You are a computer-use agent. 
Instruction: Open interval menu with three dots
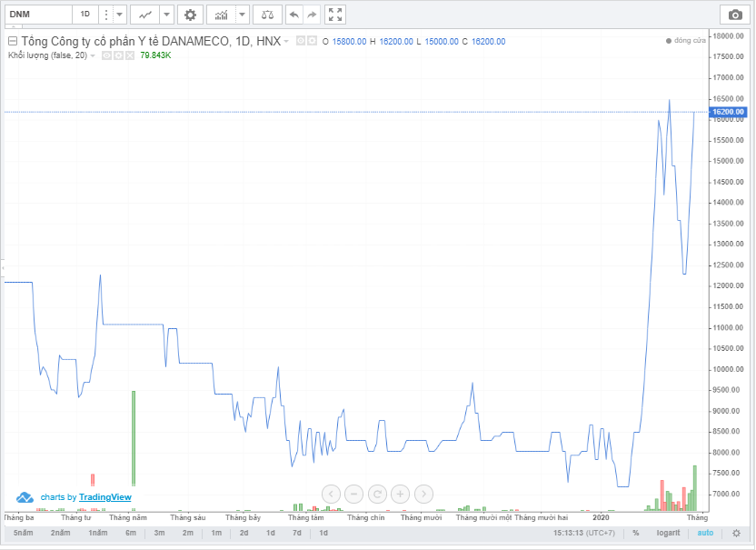click(x=105, y=15)
